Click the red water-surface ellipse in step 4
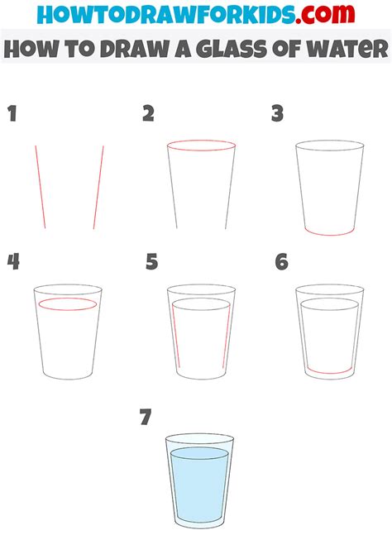Viewport: 392px width, 554px height. 68,304
